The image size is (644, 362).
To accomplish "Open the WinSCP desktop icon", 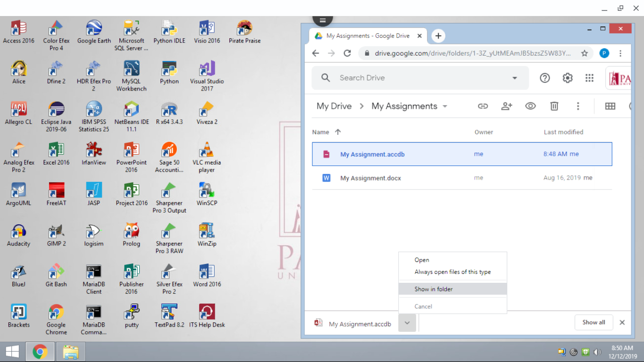I will tap(207, 194).
